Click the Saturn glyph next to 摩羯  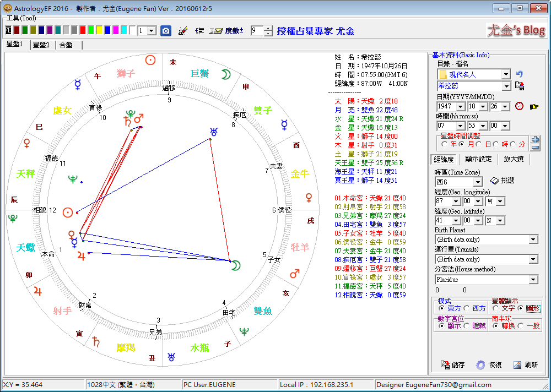point(95,341)
